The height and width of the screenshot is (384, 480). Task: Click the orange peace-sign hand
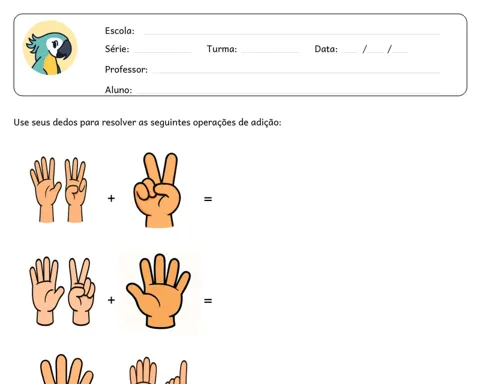point(157,190)
